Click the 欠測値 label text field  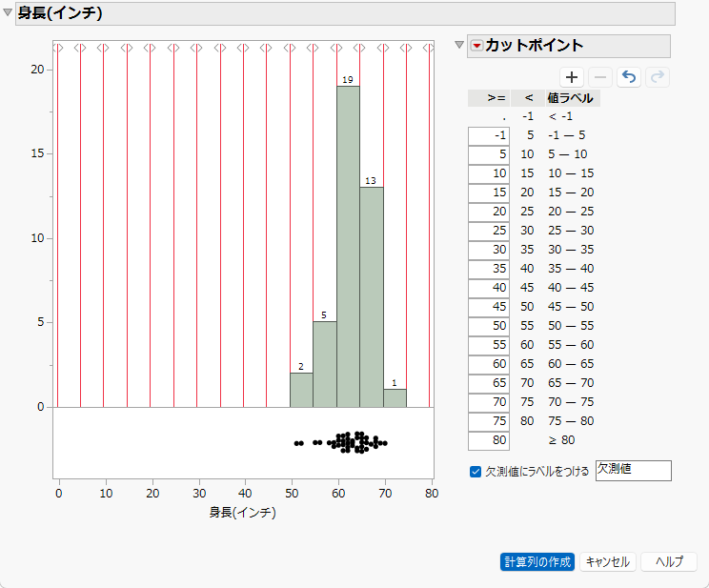[633, 471]
